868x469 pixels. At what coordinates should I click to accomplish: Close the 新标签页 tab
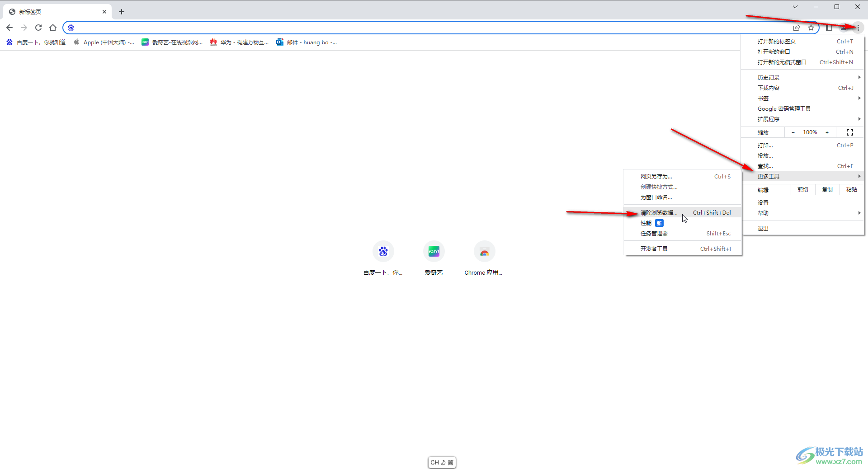104,12
